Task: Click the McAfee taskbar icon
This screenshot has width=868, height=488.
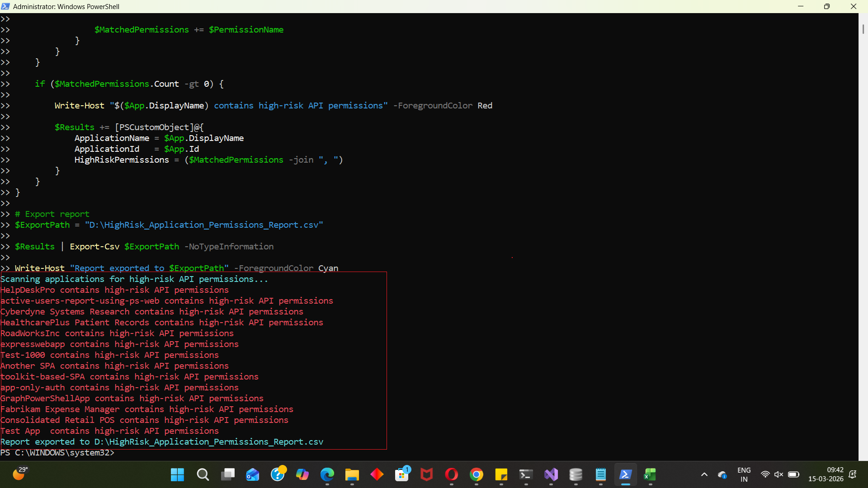Action: [x=426, y=474]
